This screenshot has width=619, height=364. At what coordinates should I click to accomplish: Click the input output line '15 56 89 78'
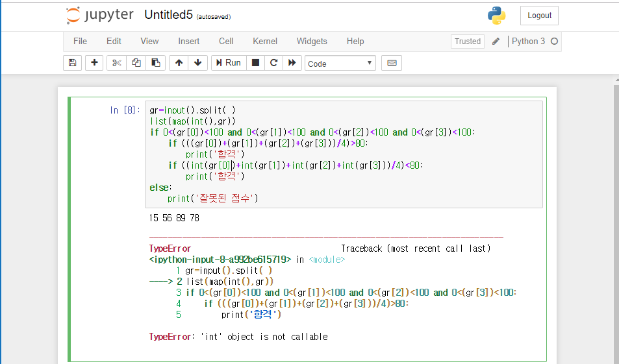coord(174,218)
